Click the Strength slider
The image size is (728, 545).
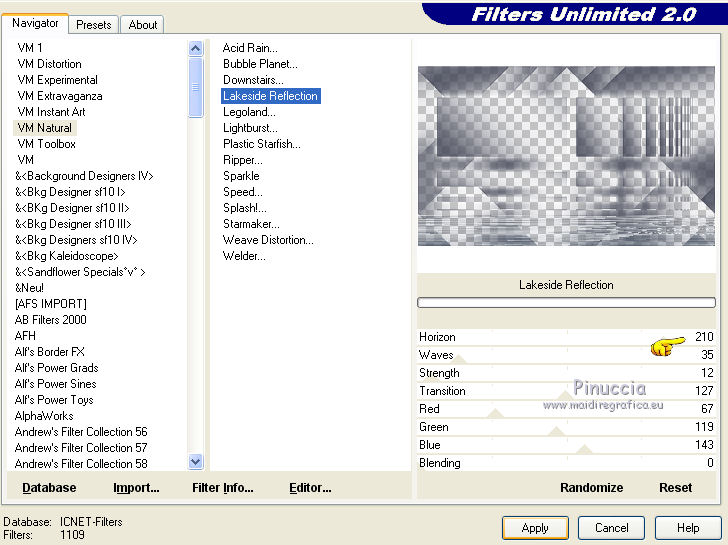566,373
